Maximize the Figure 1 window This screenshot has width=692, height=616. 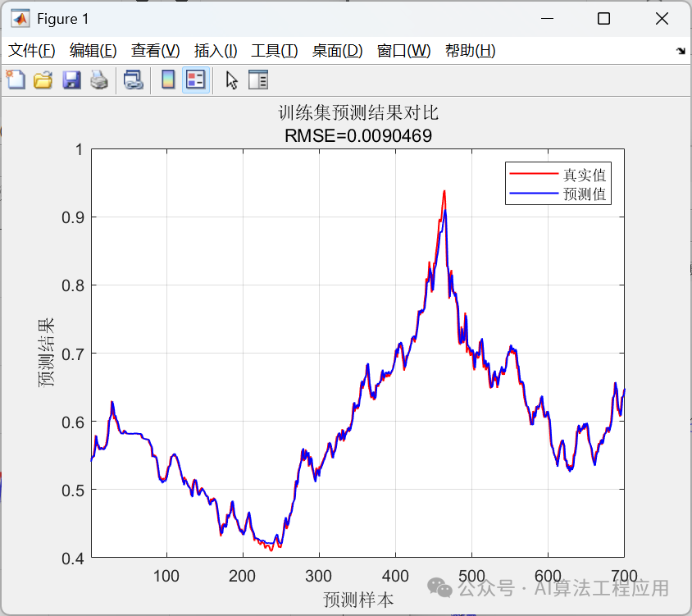tap(603, 19)
